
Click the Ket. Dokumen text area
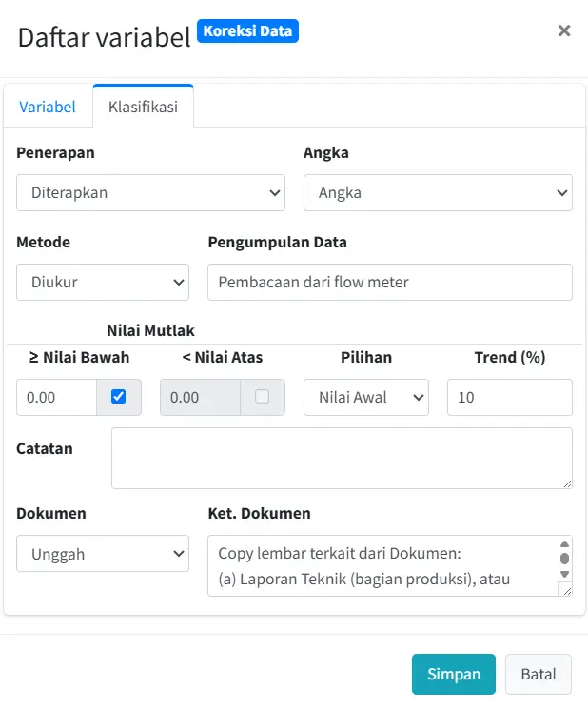381,564
